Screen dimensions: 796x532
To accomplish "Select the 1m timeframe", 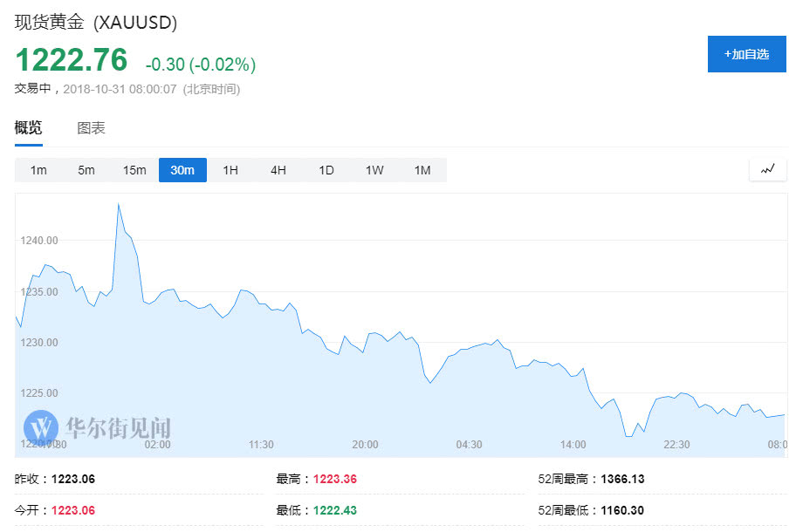I will tap(38, 170).
